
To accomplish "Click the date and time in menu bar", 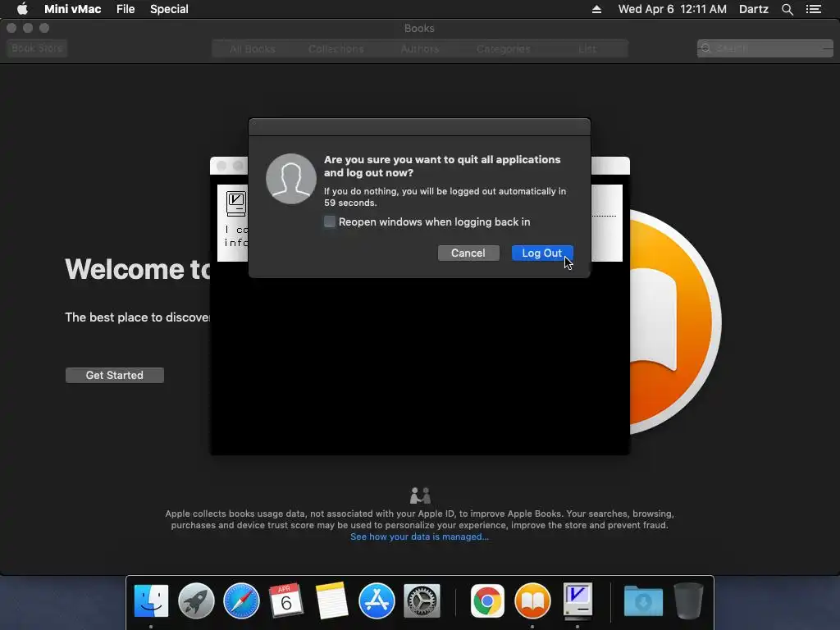I will [x=673, y=9].
